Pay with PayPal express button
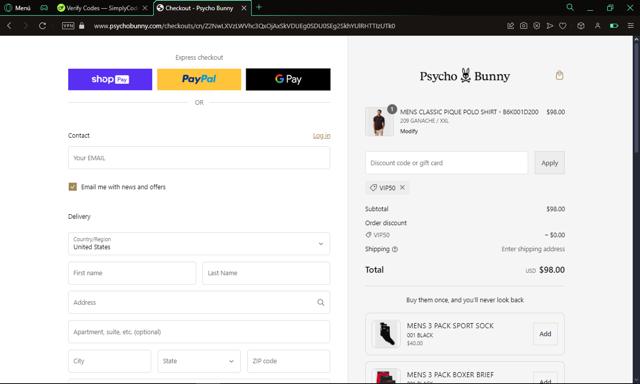The image size is (640, 384). (199, 79)
